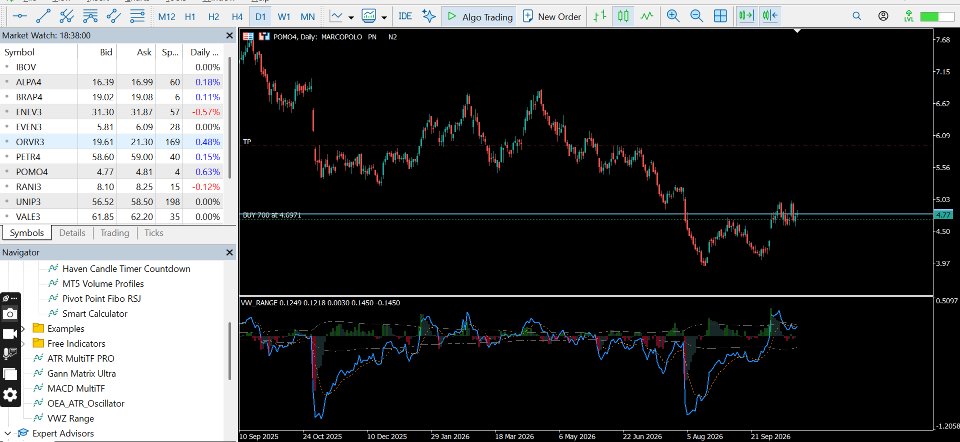
Task: Expand the Examples folder in Navigator
Action: tap(23, 329)
